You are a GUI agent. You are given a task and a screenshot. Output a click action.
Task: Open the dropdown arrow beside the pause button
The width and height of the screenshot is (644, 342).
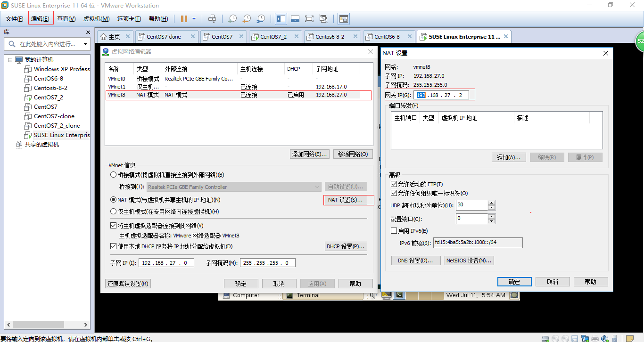coord(194,19)
